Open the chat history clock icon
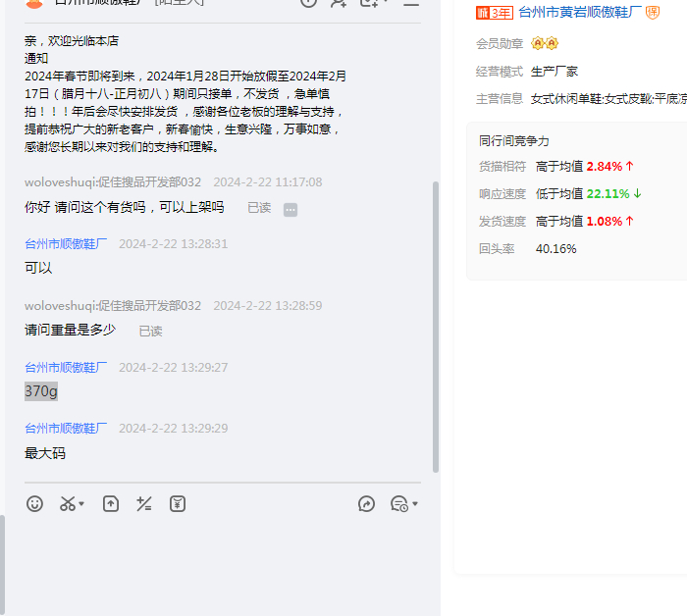Image resolution: width=687 pixels, height=616 pixels. click(398, 504)
